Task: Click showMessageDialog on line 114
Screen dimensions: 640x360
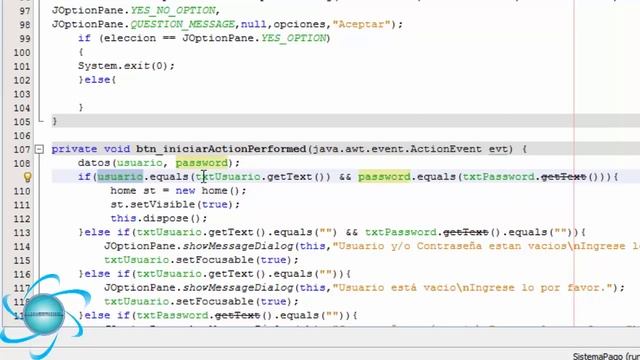Action: coord(238,246)
